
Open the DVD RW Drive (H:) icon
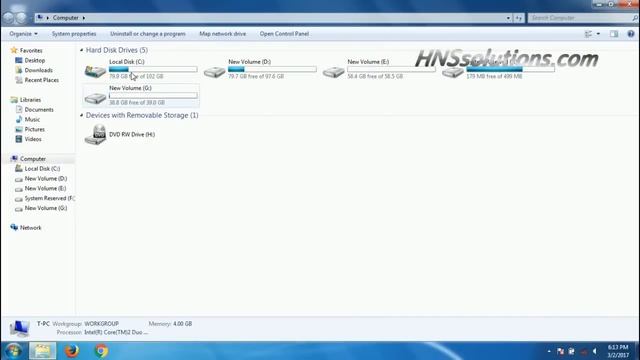pyautogui.click(x=96, y=135)
